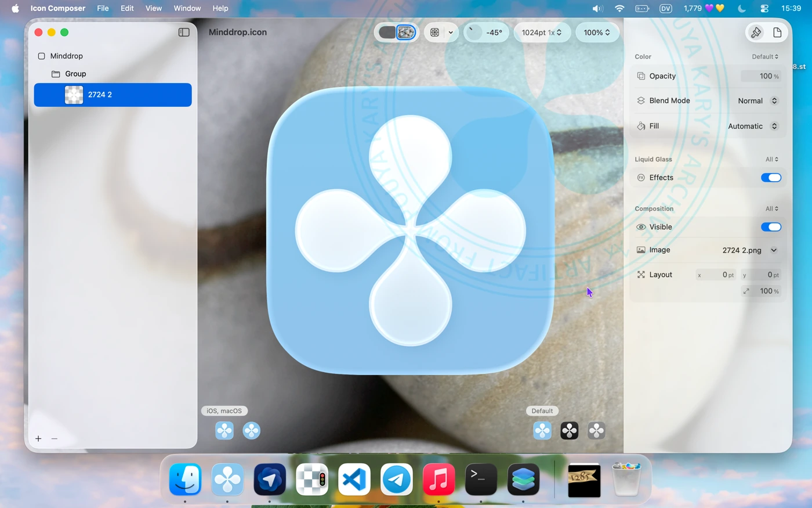Open the Fill Automatic dropdown
The height and width of the screenshot is (508, 812).
(x=753, y=126)
